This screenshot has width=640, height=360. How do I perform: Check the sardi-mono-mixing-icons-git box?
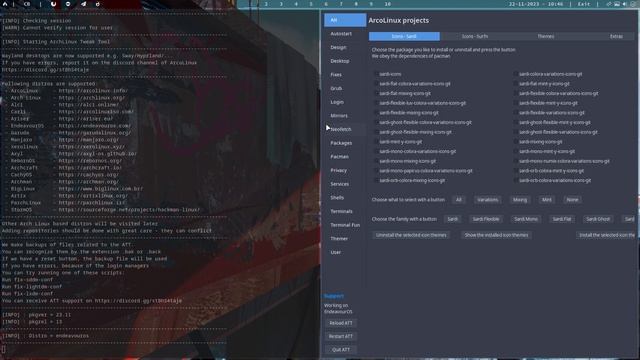pos(376,161)
